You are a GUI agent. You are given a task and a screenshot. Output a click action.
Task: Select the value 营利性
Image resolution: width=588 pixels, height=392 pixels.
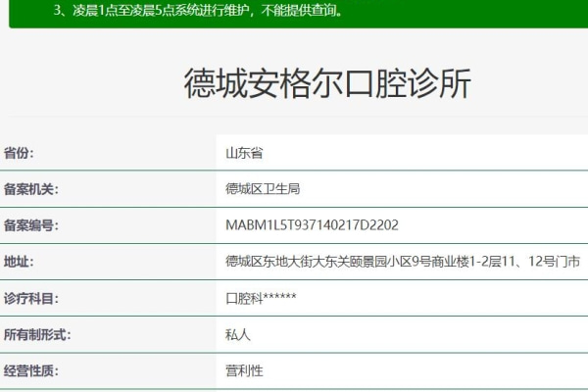pyautogui.click(x=244, y=371)
